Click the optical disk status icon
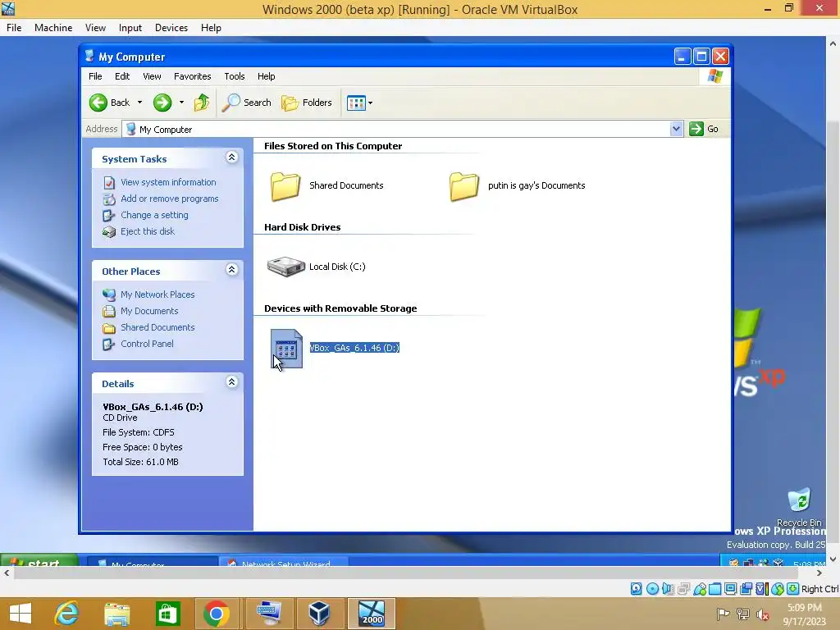Screen dimensions: 840x630 pyautogui.click(x=652, y=589)
